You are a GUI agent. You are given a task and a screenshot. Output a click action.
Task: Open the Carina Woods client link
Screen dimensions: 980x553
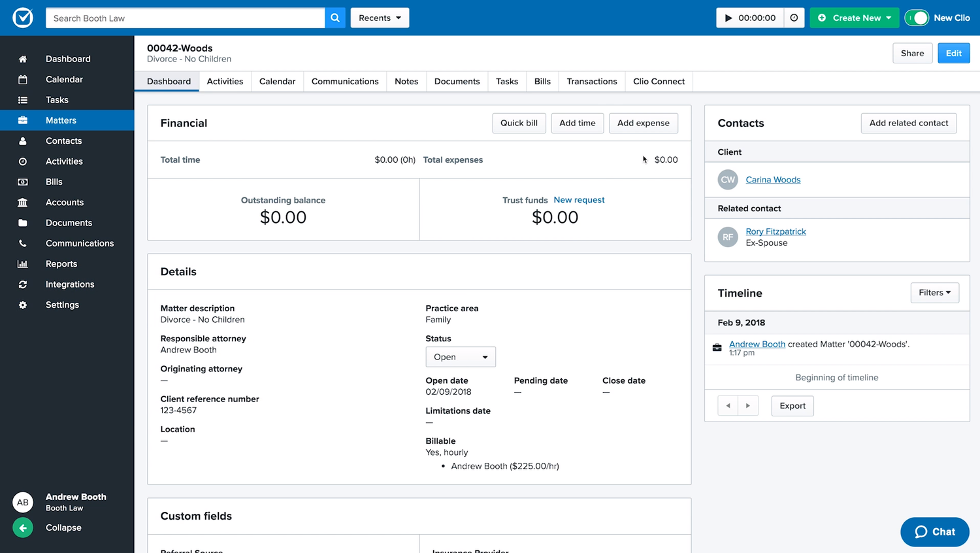pyautogui.click(x=773, y=180)
